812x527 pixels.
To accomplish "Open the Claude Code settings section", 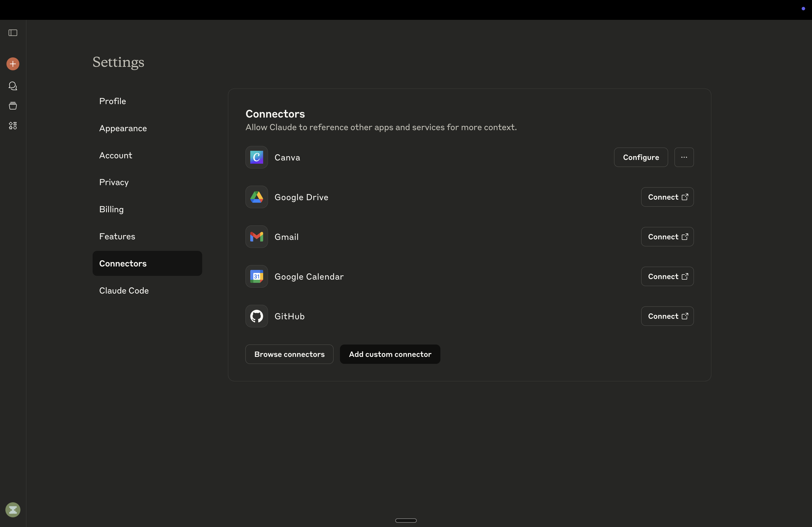I will coord(147,290).
